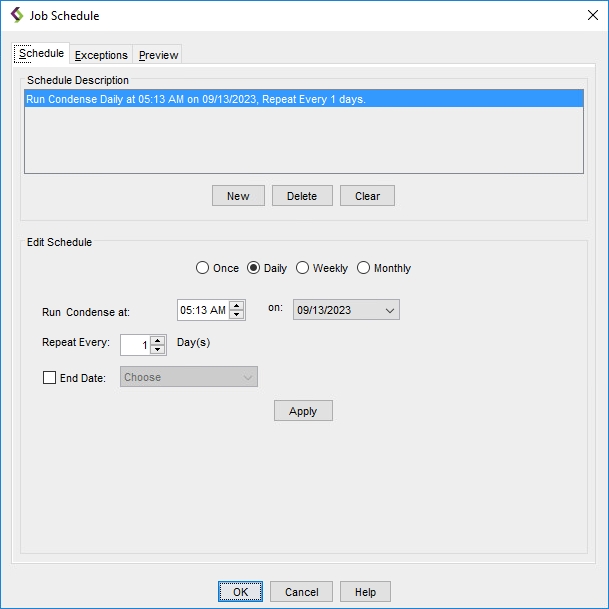The height and width of the screenshot is (609, 609).
Task: Click the Job Schedule app icon in title bar
Action: pyautogui.click(x=16, y=15)
